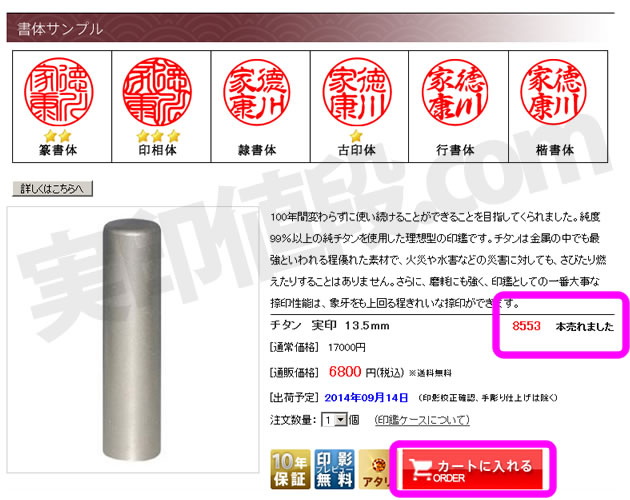Click the two-star rating under 篆書体
This screenshot has height=500, width=630.
(x=57, y=136)
